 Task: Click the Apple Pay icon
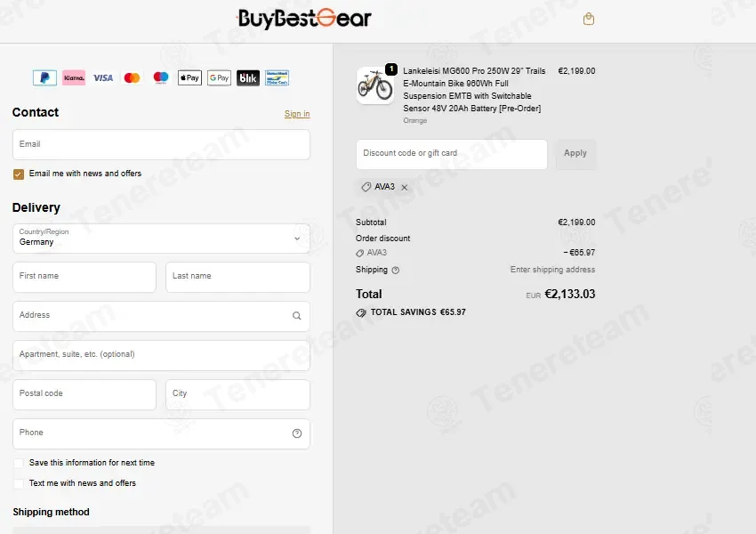[190, 77]
